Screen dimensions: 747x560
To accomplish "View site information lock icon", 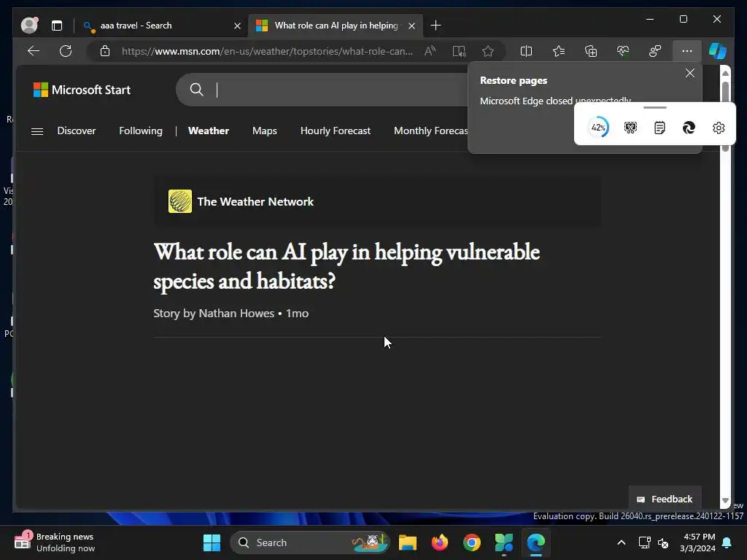I will point(105,51).
